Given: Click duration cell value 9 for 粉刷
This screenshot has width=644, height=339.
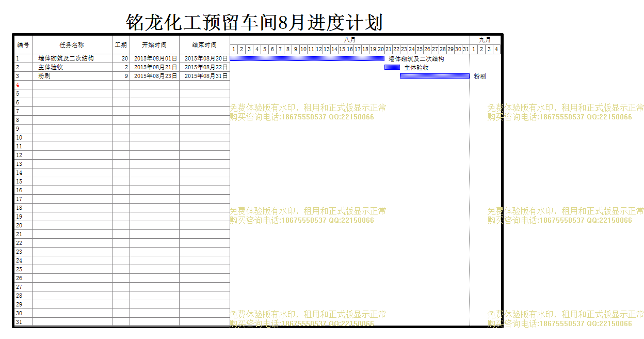Looking at the screenshot, I should [x=121, y=76].
